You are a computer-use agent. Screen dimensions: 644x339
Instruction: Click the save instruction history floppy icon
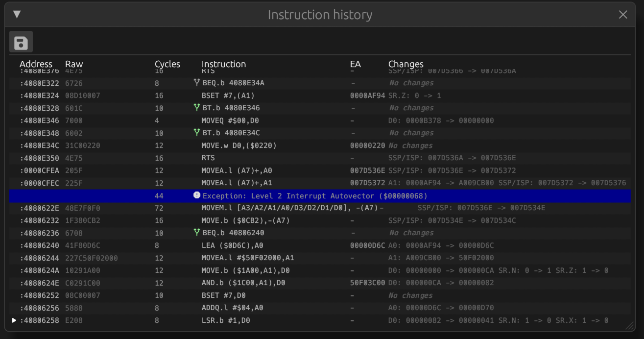click(21, 42)
